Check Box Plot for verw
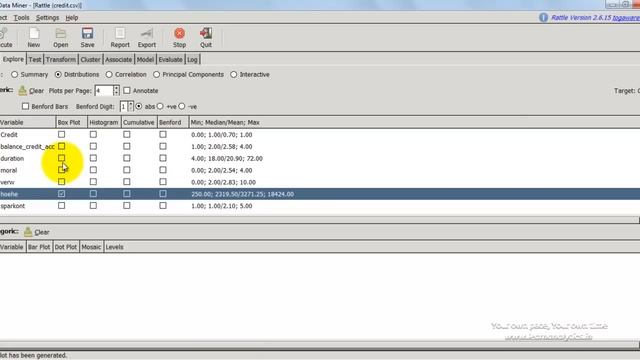Viewport: 640px width, 360px height. coord(61,182)
